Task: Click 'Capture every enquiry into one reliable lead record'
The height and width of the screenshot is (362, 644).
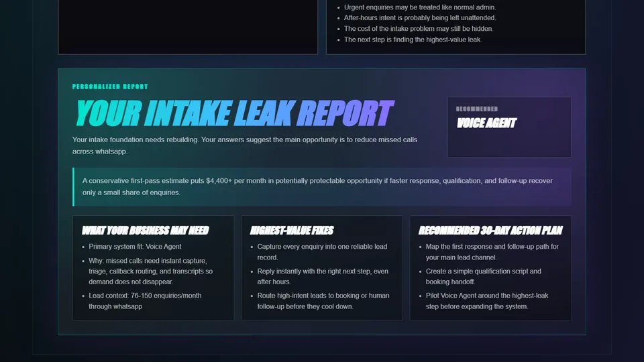Action: [322, 252]
